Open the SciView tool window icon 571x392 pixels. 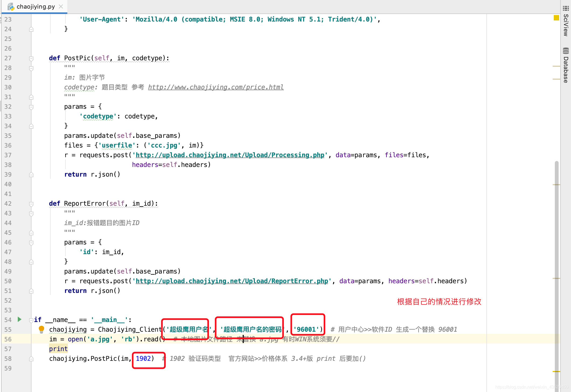click(x=566, y=8)
